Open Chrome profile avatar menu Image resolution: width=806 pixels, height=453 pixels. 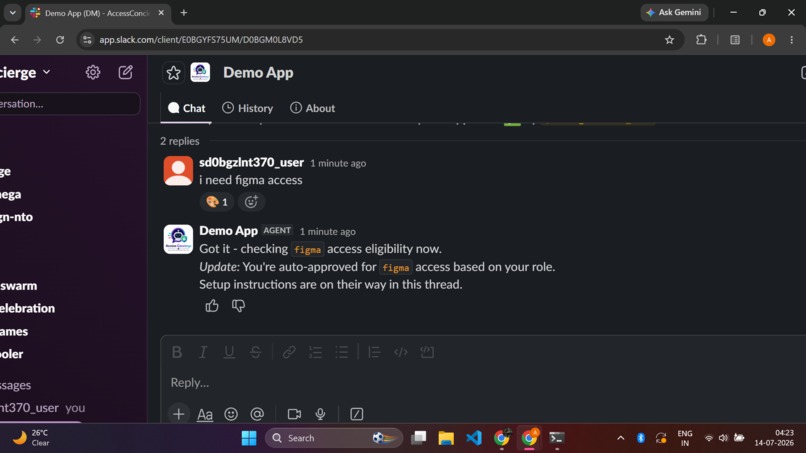pos(769,40)
